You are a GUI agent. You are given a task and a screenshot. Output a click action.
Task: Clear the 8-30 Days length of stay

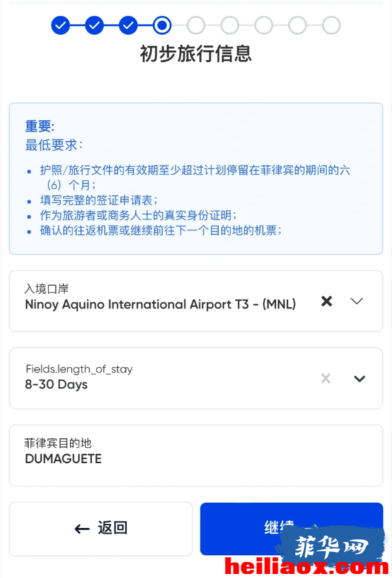point(326,378)
